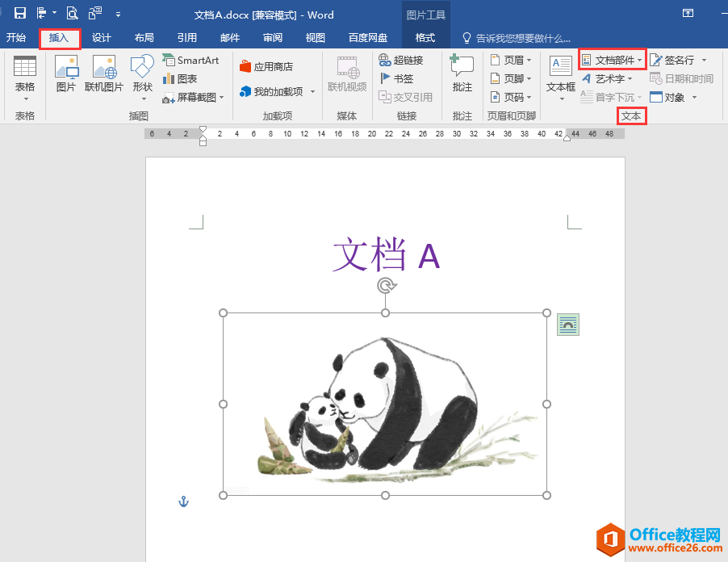
Task: Click the right indent marker on the ruler
Action: [567, 138]
